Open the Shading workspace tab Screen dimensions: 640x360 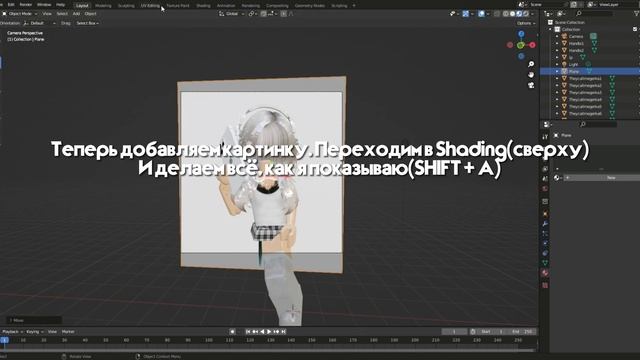coord(203,6)
